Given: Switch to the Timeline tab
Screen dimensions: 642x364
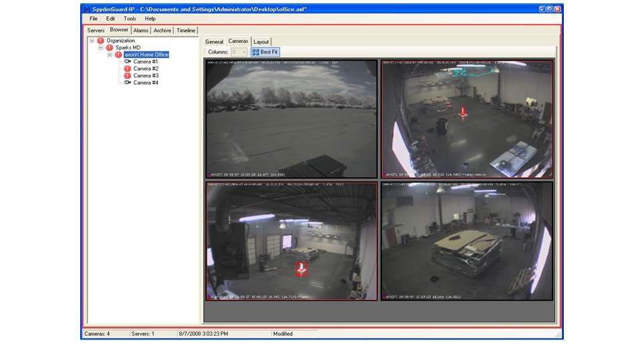Looking at the screenshot, I should (186, 30).
